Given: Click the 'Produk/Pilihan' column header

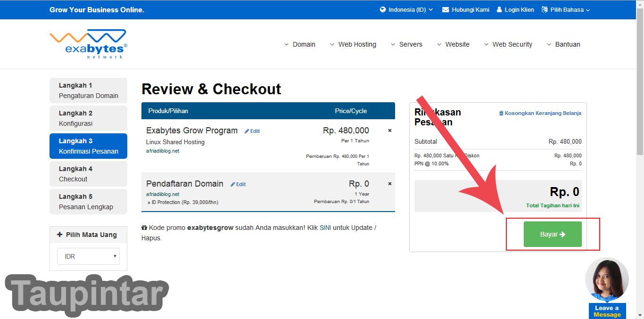Looking at the screenshot, I should point(168,111).
